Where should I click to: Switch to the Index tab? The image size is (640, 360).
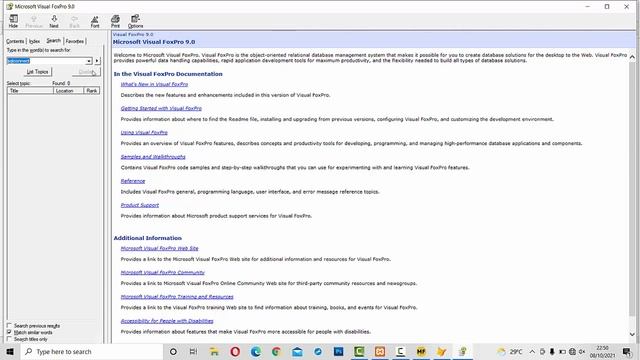click(34, 41)
